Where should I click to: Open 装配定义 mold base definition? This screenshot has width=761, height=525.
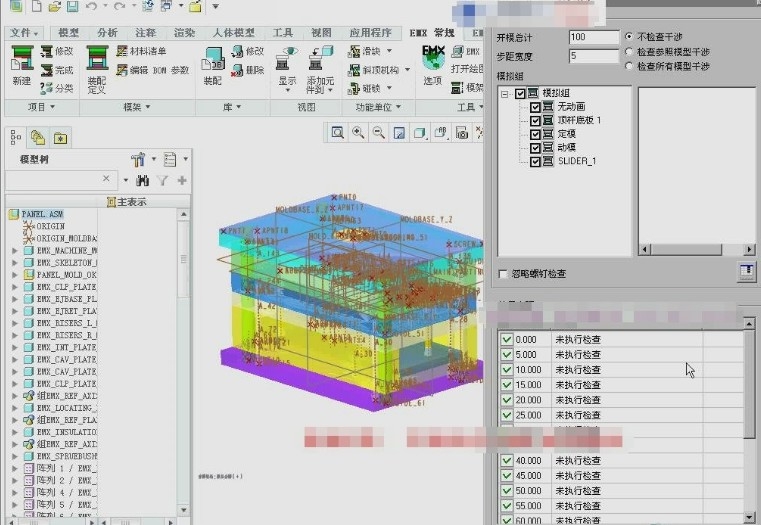tap(97, 69)
